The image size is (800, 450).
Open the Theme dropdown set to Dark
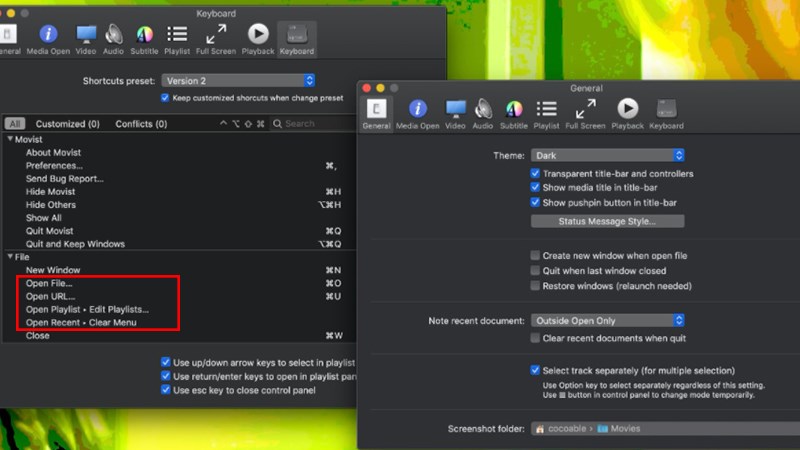point(608,156)
